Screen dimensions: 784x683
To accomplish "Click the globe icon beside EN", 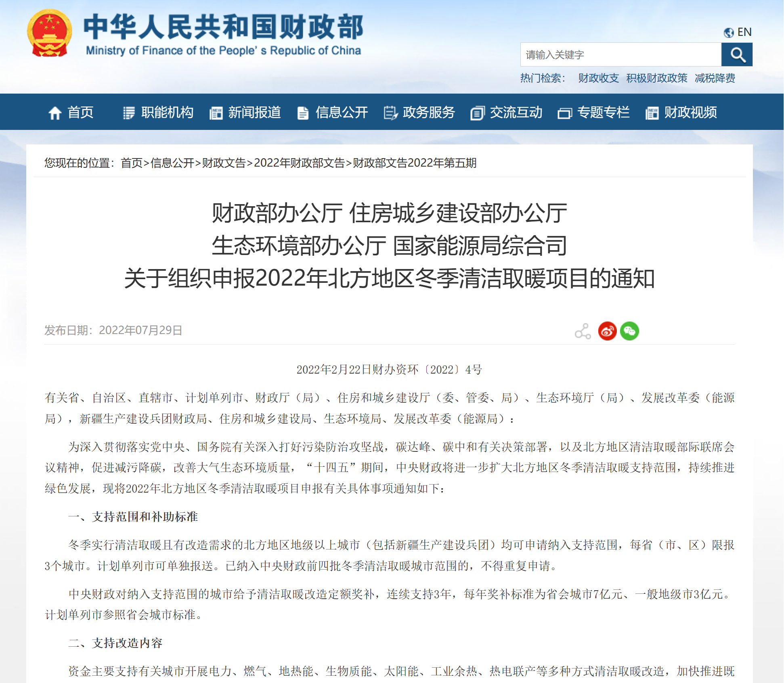I will (x=729, y=32).
